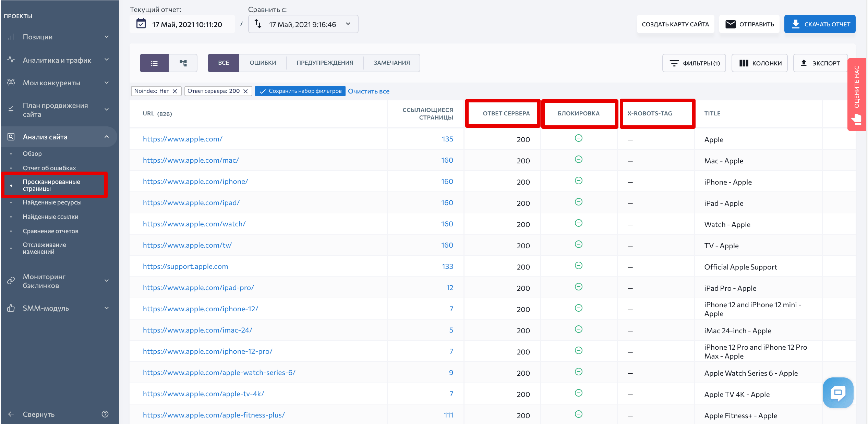Select the ЗАМЕЧАНИЯ tab

click(392, 63)
